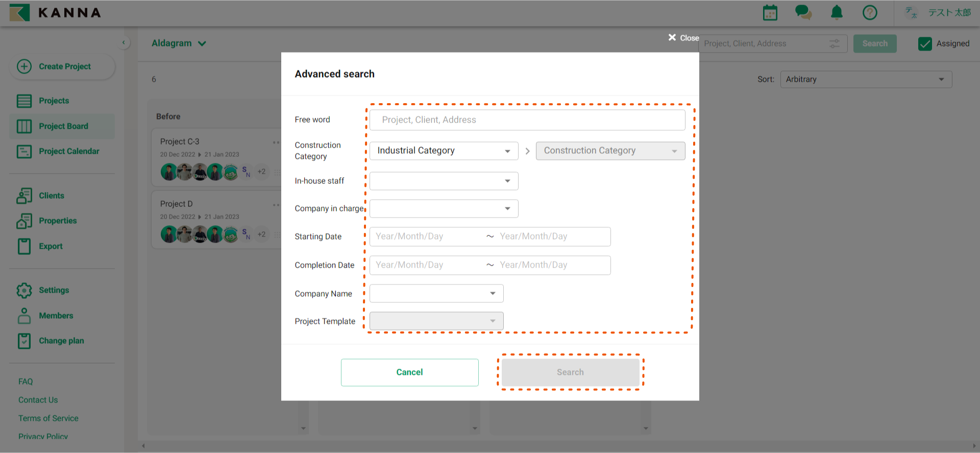
Task: Click the Cancel button in dialog
Action: click(409, 372)
